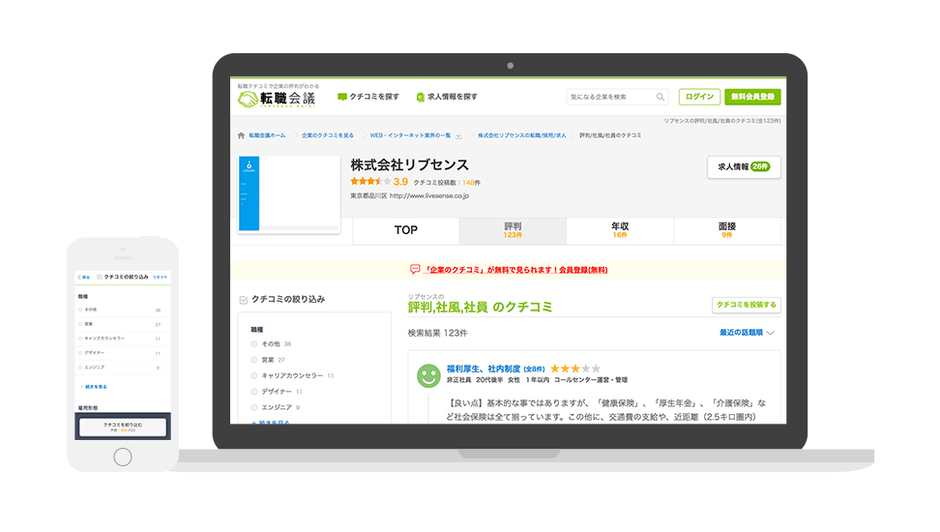This screenshot has width=940, height=532.
Task: Click the 無料会員登録 green button
Action: tap(752, 97)
